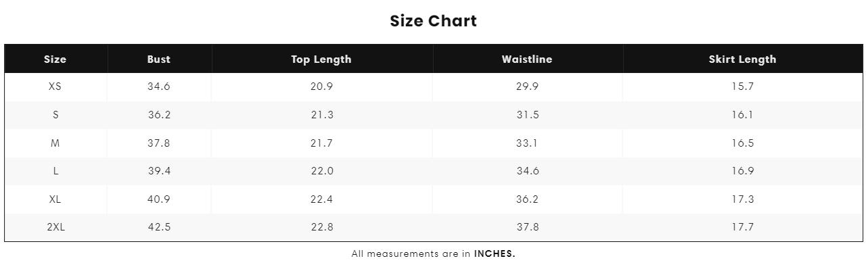
Task: Select the waistline value 33.1
Action: point(528,143)
